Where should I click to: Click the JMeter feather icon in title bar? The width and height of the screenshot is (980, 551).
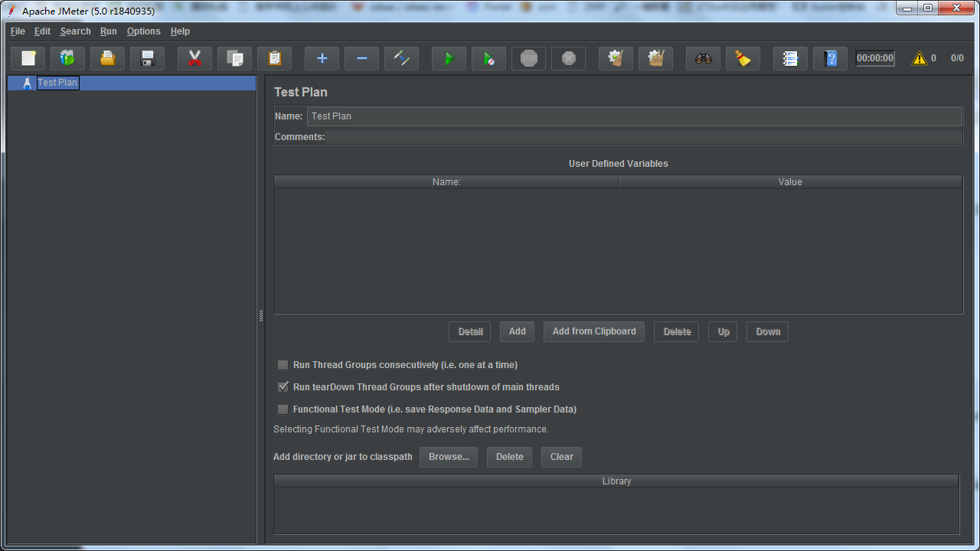pos(13,11)
